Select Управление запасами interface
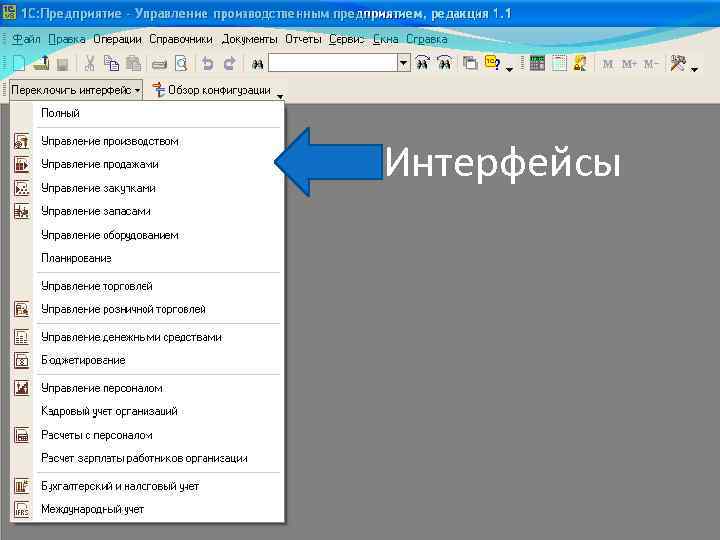Screen dimensions: 720x540 [147, 211]
